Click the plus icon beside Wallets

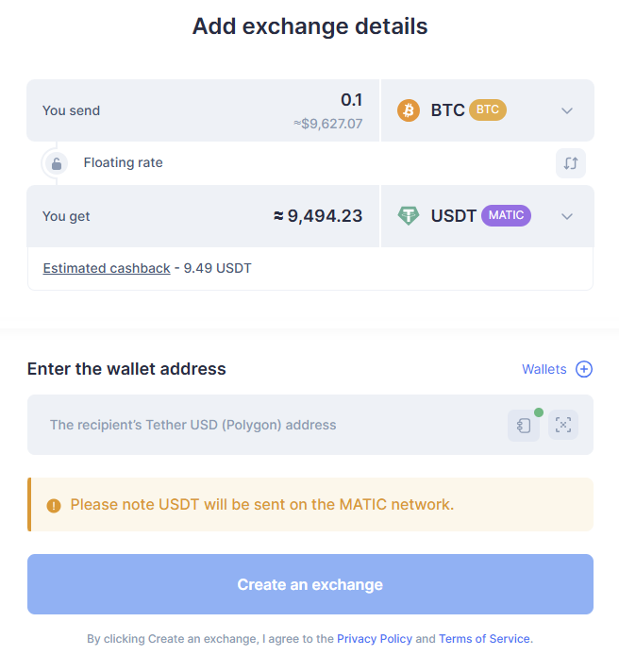(x=584, y=369)
